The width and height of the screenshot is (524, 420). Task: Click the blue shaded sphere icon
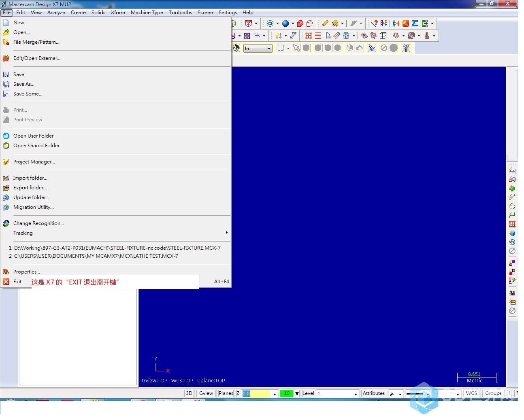coord(285,23)
